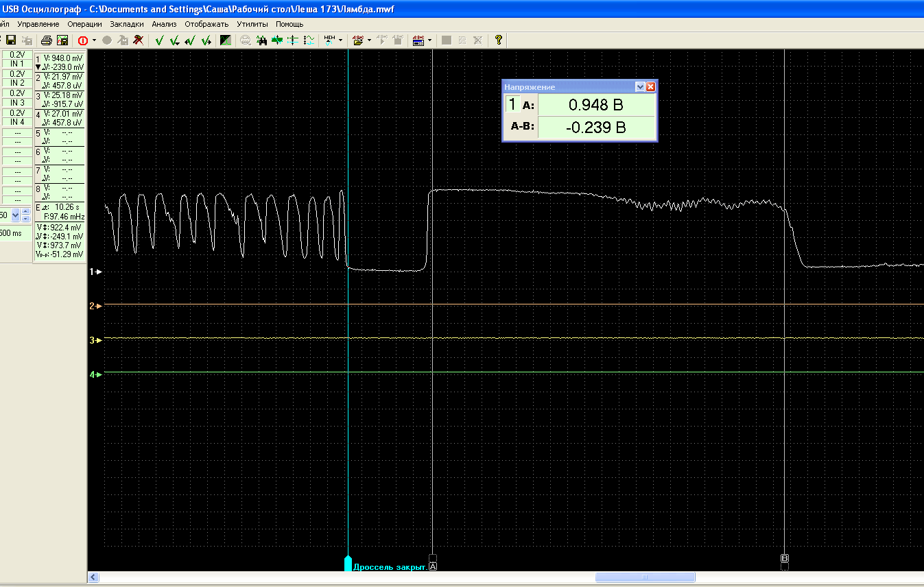The height and width of the screenshot is (587, 924).
Task: Open the Напряжение panel dropdown arrow
Action: [x=640, y=87]
